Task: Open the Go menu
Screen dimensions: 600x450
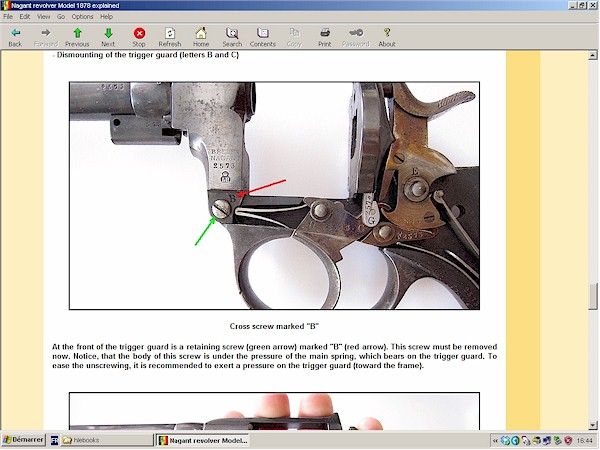Action: tap(61, 16)
